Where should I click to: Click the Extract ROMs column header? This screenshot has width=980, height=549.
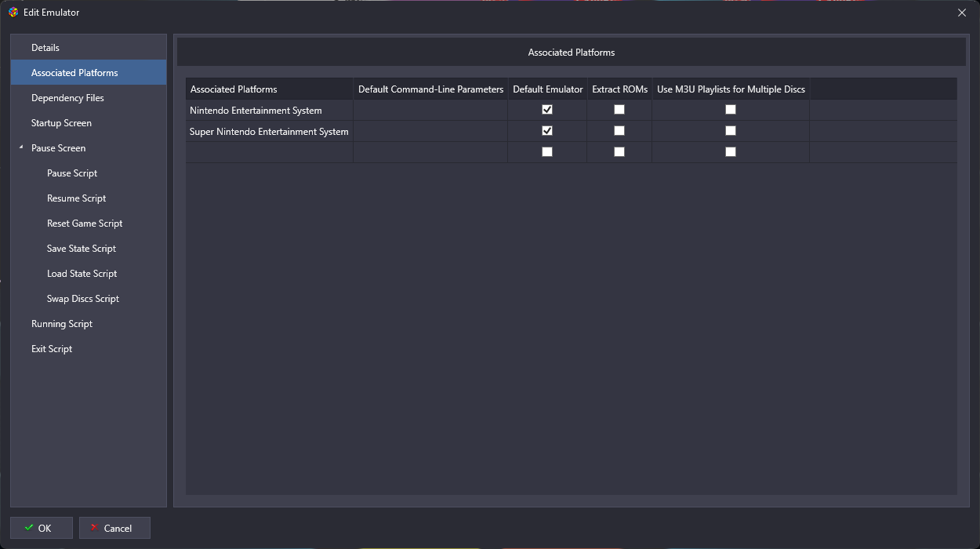(x=619, y=89)
